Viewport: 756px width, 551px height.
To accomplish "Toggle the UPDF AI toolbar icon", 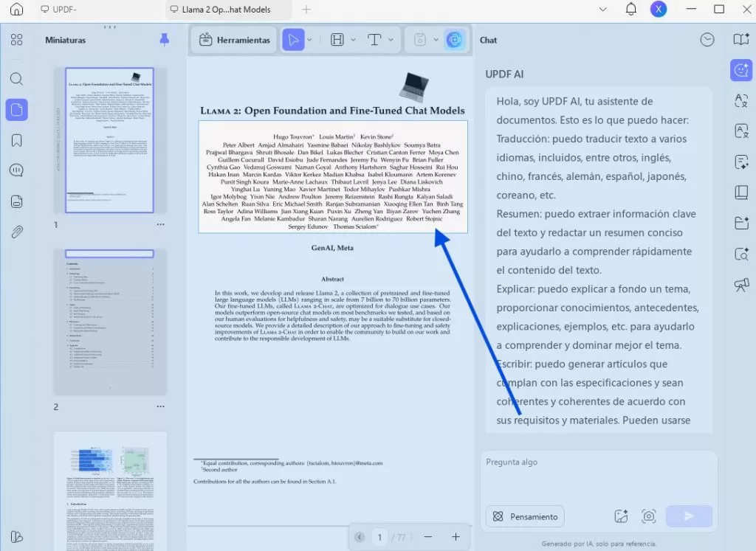I will tap(454, 40).
